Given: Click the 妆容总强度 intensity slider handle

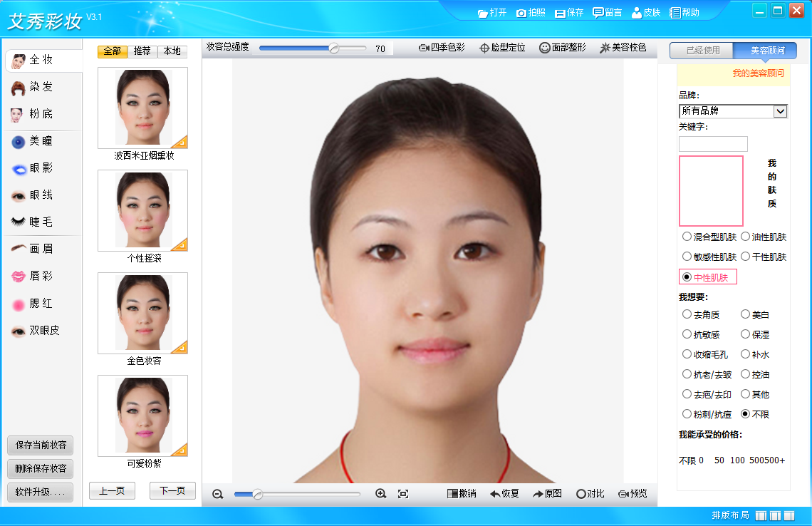Looking at the screenshot, I should 334,48.
